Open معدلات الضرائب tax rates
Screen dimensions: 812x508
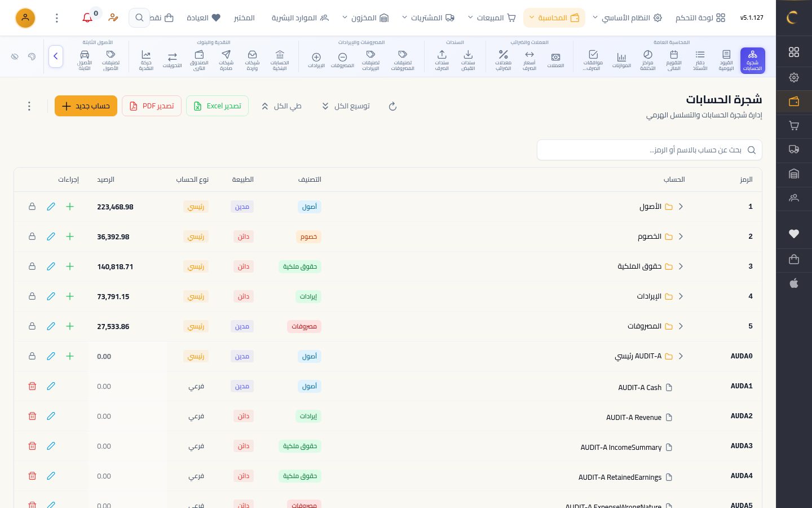coord(503,60)
